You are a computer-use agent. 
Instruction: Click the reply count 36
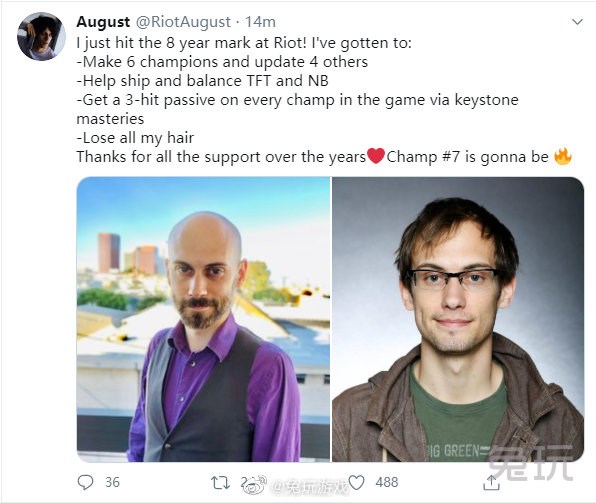tap(112, 482)
